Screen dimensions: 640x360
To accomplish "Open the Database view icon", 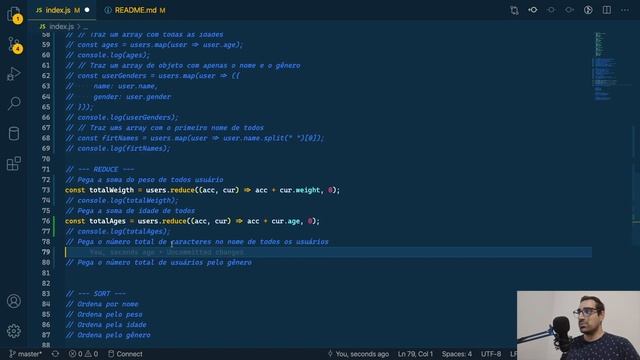I will (14, 133).
